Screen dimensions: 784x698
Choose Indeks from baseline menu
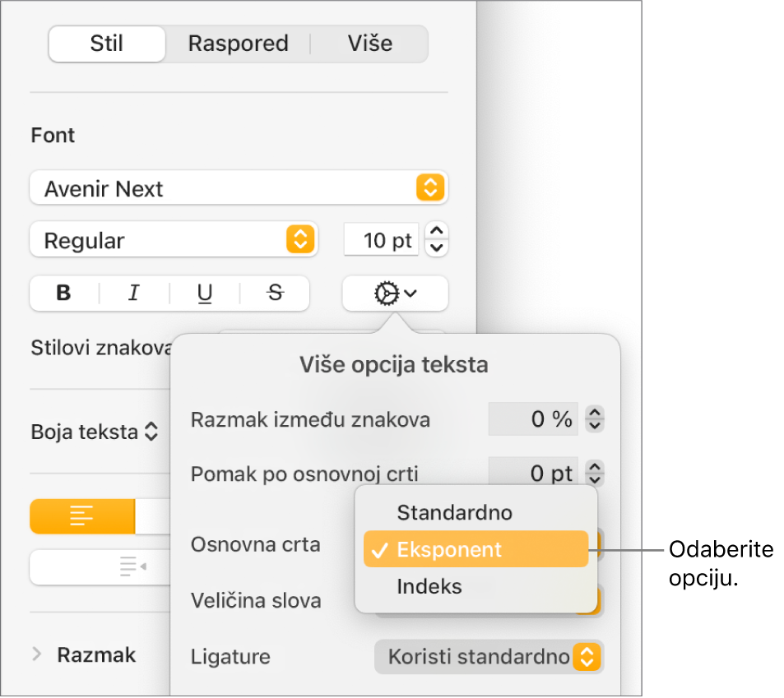[x=429, y=587]
